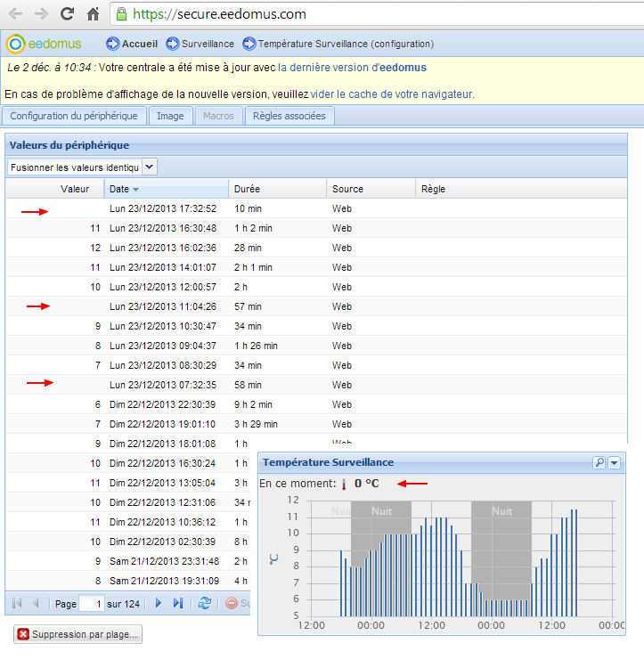Open Configuration du périphérique tab
Image resolution: width=644 pixels, height=660 pixels.
(x=74, y=116)
